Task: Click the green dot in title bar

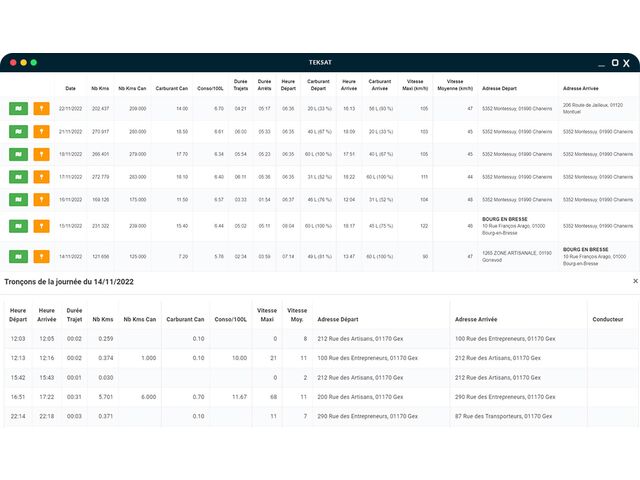Action: click(x=34, y=62)
